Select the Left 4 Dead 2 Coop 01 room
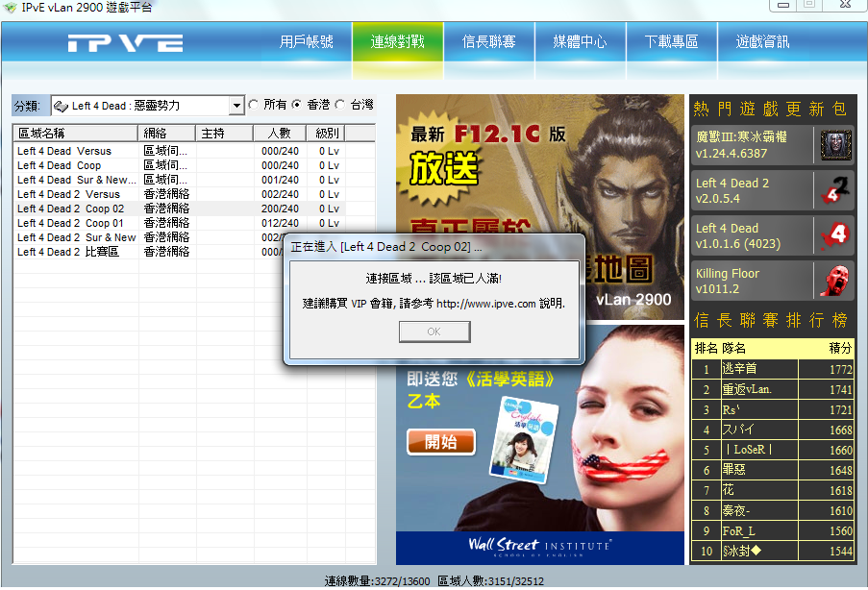This screenshot has height=590, width=868. coord(180,223)
